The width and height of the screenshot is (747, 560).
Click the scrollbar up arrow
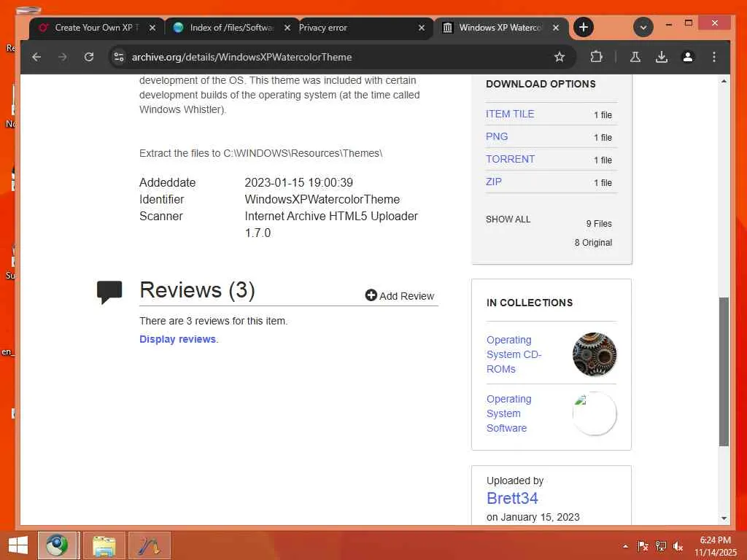[x=724, y=81]
